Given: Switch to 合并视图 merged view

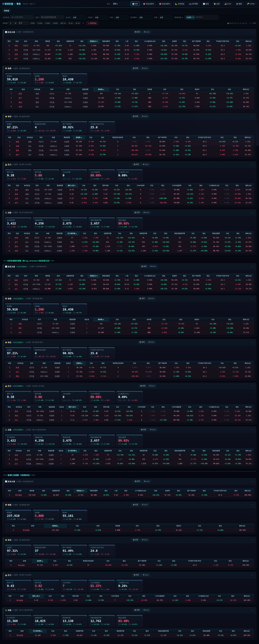Looking at the screenshot, I should pyautogui.click(x=193, y=4).
